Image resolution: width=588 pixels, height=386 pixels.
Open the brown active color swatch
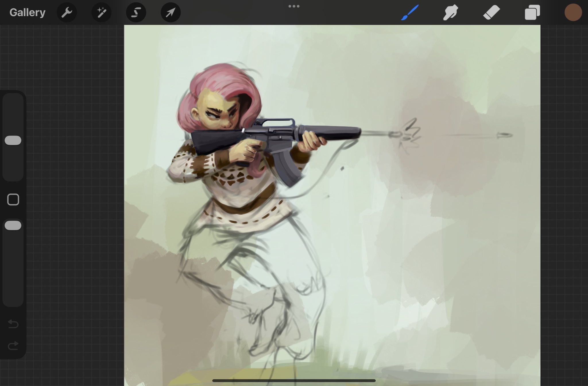[x=573, y=12]
